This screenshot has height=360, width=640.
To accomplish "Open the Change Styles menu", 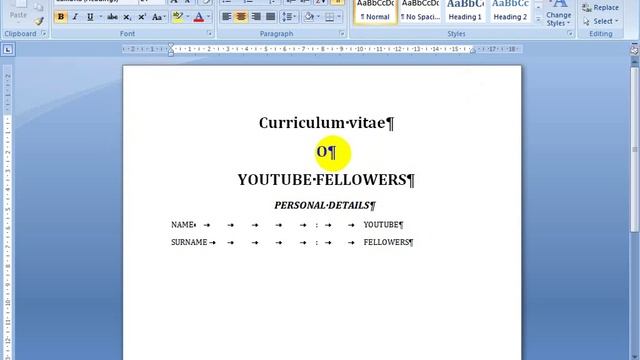I will 559,13.
